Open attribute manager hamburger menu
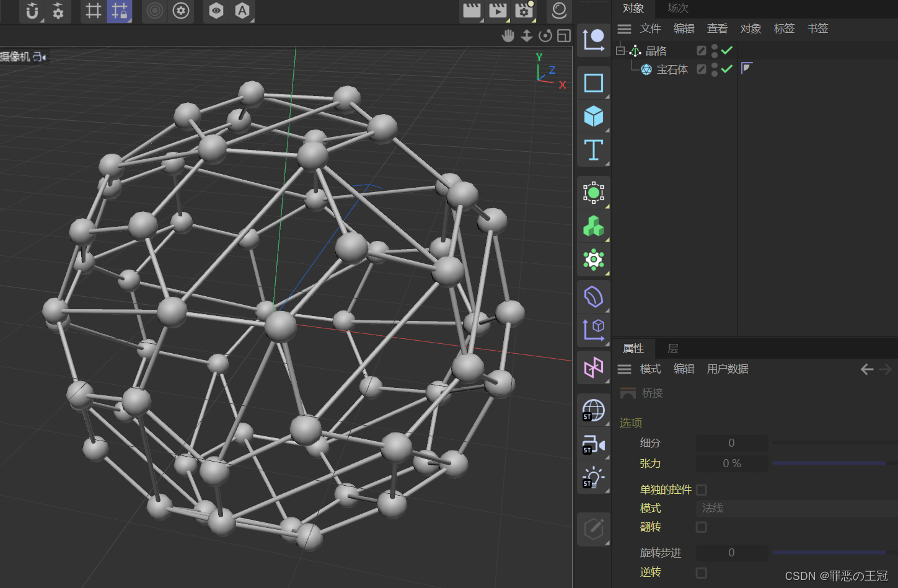The height and width of the screenshot is (588, 898). point(624,369)
